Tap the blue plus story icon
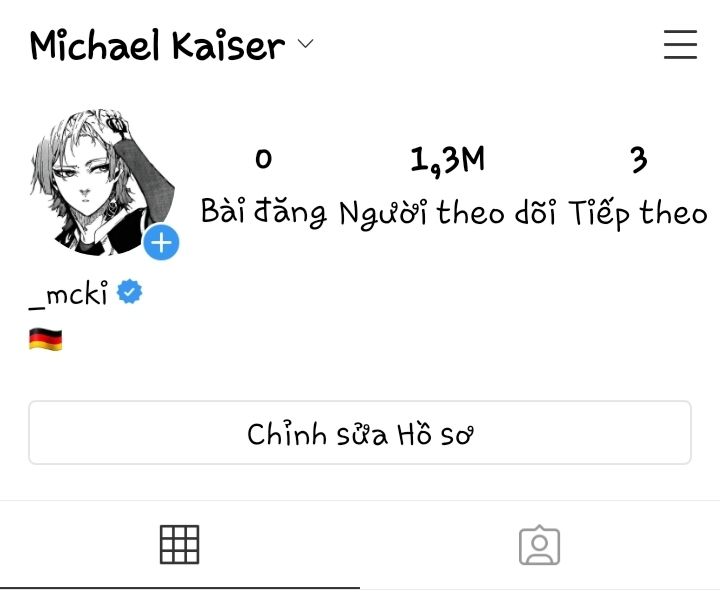This screenshot has height=612, width=720. [x=161, y=242]
